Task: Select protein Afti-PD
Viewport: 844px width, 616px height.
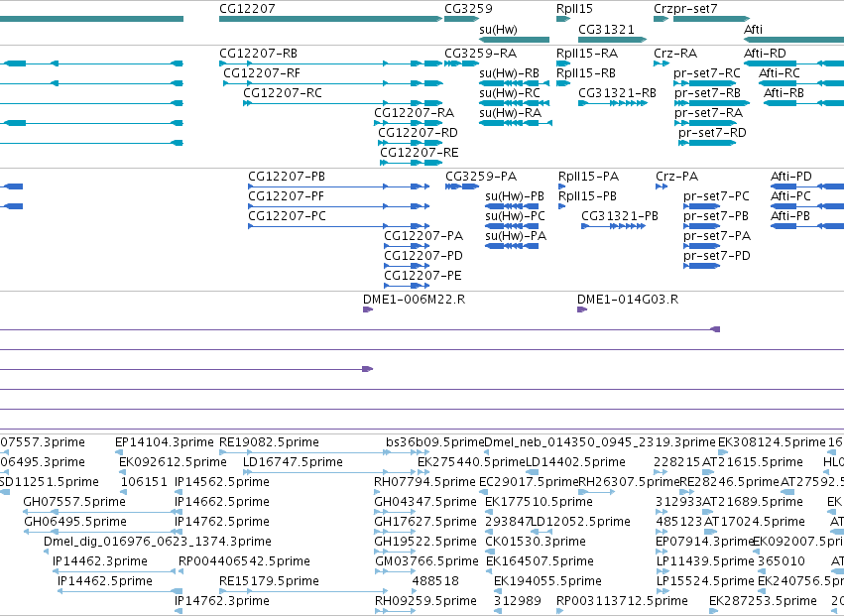Action: click(x=807, y=186)
